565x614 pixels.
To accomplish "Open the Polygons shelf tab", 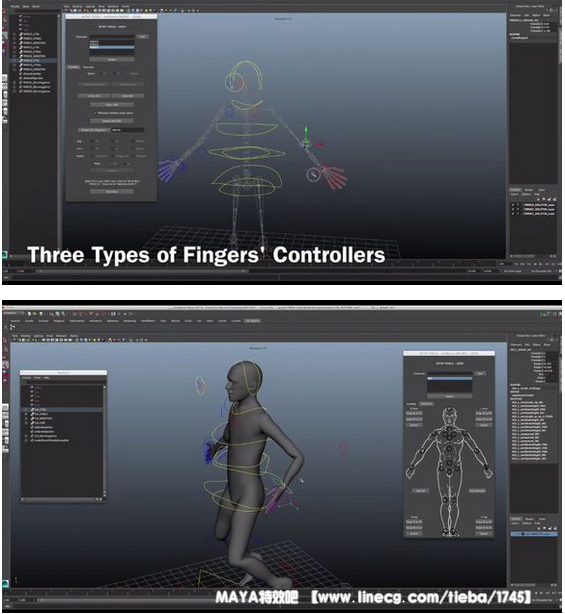I will (x=59, y=321).
